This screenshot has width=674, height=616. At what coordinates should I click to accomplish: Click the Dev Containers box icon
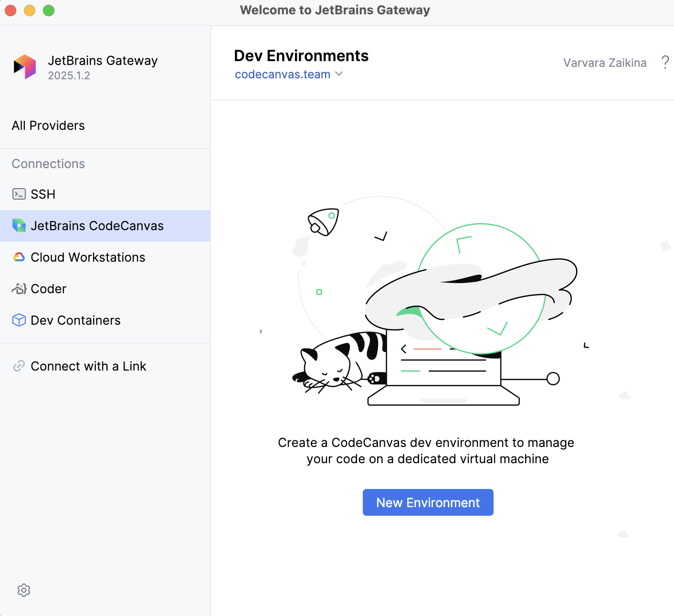click(x=19, y=320)
